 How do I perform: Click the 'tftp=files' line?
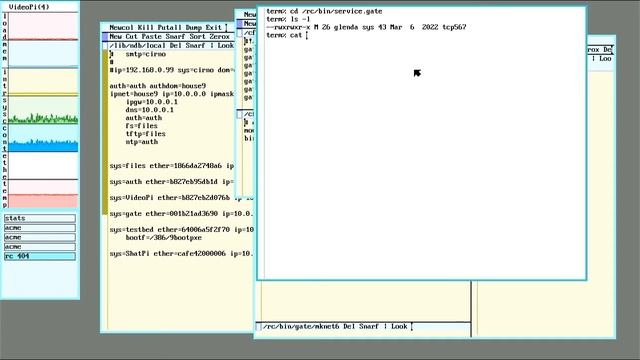[x=145, y=133]
